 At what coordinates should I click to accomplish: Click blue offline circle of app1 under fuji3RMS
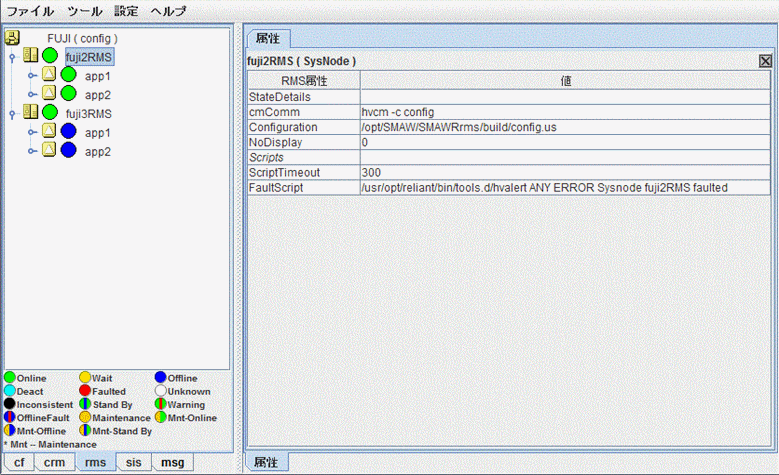68,132
